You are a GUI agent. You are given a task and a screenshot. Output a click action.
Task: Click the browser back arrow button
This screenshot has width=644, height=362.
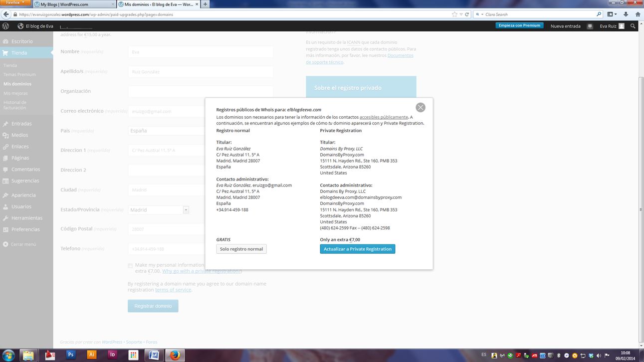tap(6, 14)
